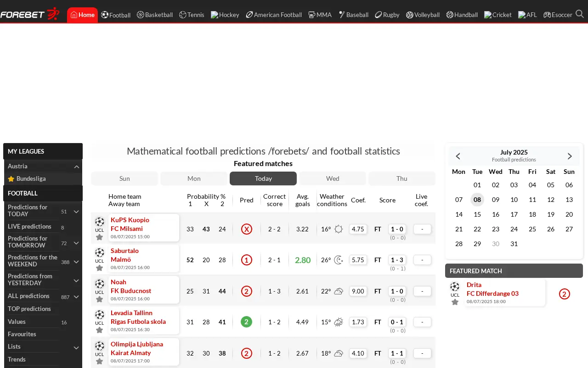
Task: Switch to the Wed matches tab
Action: coord(333,178)
